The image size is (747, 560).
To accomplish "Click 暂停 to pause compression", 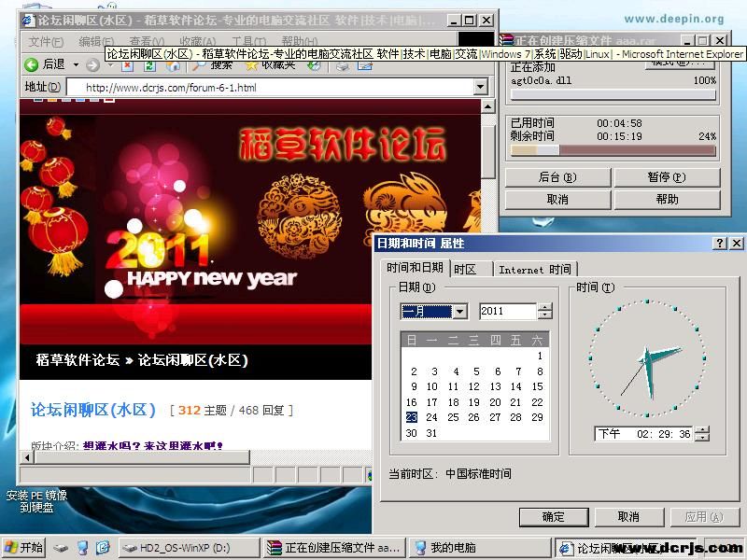I will [x=666, y=177].
